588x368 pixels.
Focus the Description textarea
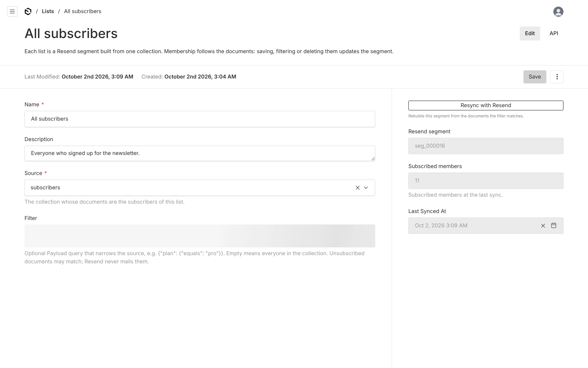coord(200,153)
